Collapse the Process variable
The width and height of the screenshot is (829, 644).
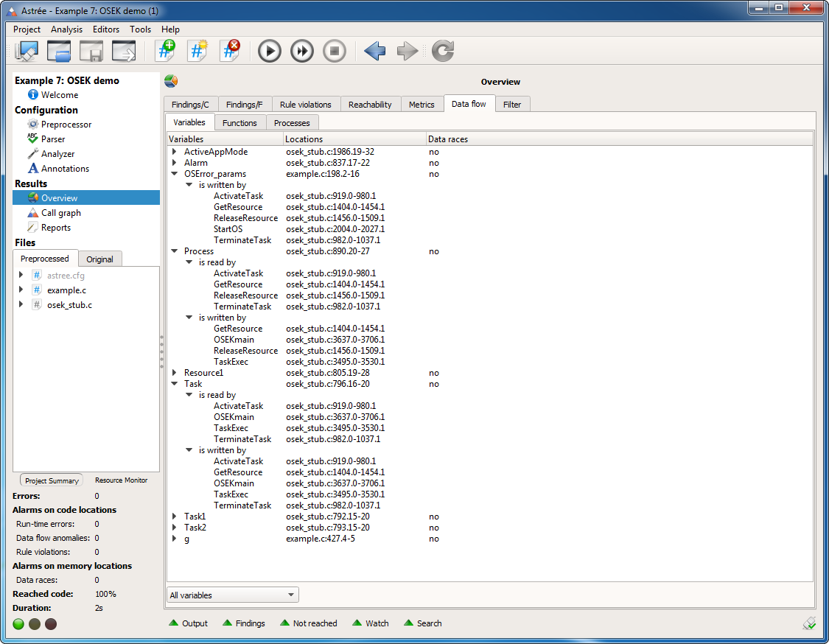175,251
